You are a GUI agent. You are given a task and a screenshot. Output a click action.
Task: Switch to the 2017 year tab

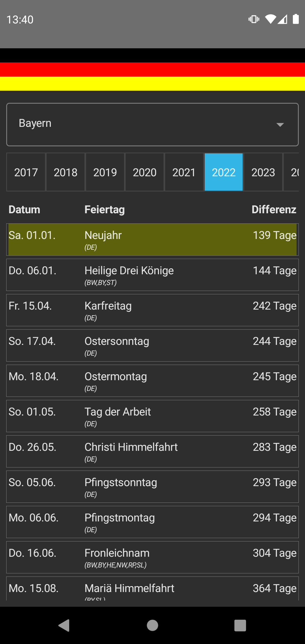(x=26, y=172)
